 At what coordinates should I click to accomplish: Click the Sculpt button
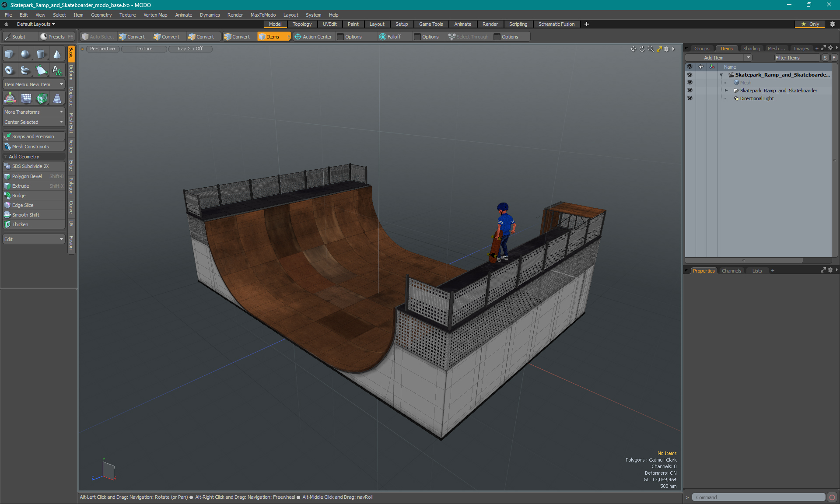tap(19, 37)
